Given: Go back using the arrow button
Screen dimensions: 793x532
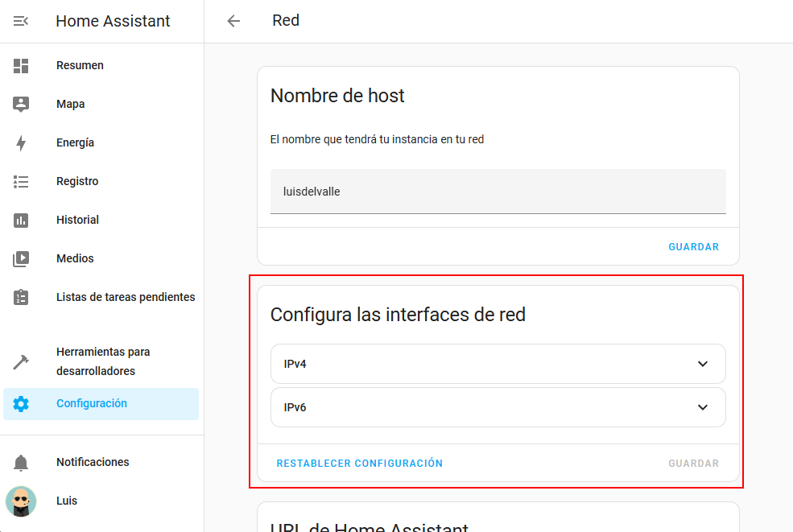Looking at the screenshot, I should 233,21.
